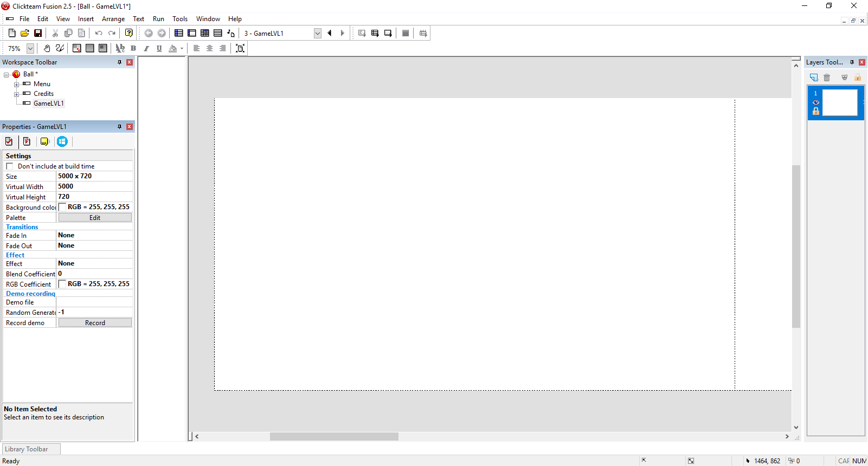Click the vertical scrollbar thumb

pos(796,247)
